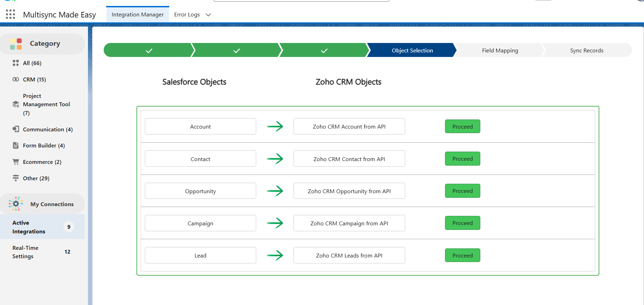Proceed with the Lead object mapping
Image resolution: width=644 pixels, height=305 pixels.
click(x=462, y=255)
